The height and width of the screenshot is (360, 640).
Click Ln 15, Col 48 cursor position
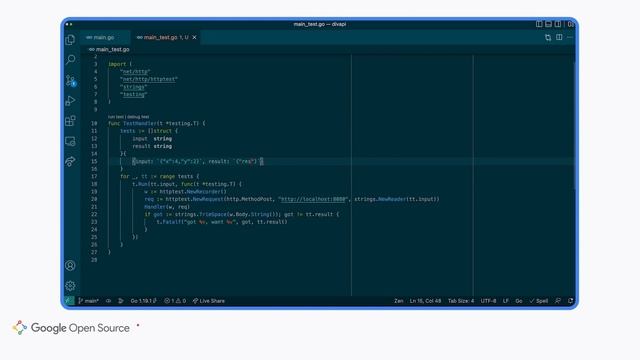pos(425,301)
